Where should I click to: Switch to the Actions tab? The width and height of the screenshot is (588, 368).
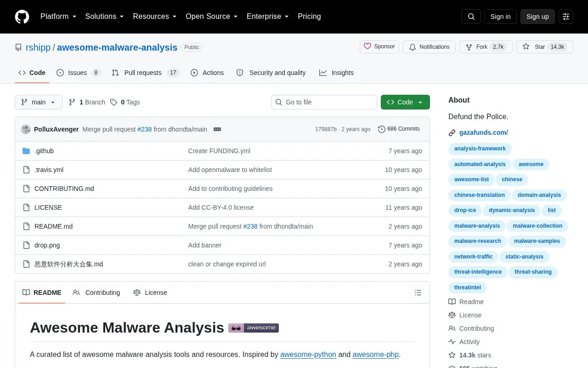point(207,73)
